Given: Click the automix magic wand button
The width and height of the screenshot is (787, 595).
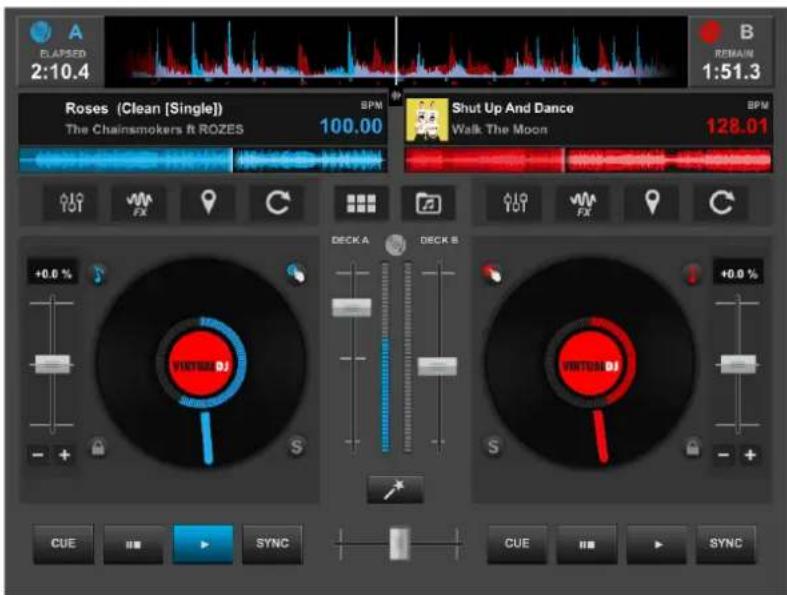Looking at the screenshot, I should click(395, 490).
